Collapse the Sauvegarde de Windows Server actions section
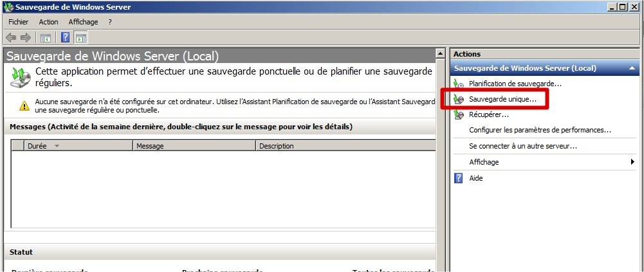The width and height of the screenshot is (644, 272). 632,68
